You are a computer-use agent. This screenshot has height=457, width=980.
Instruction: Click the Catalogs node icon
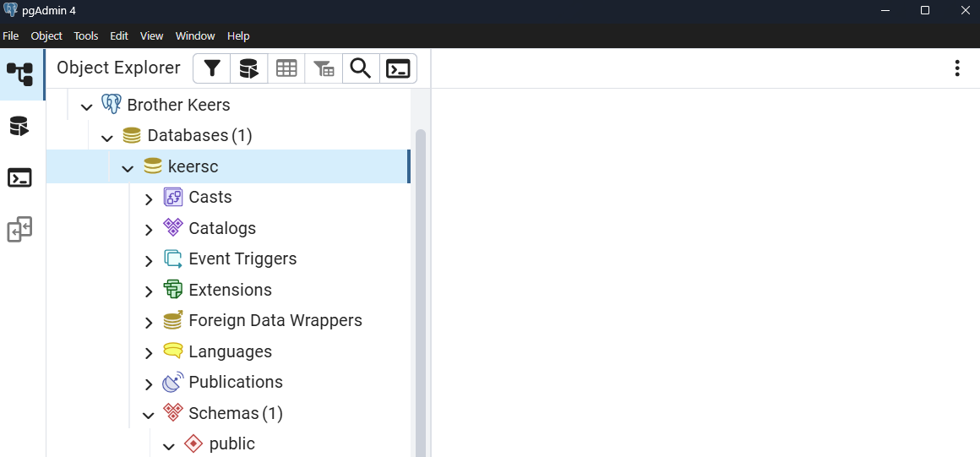[x=173, y=227]
